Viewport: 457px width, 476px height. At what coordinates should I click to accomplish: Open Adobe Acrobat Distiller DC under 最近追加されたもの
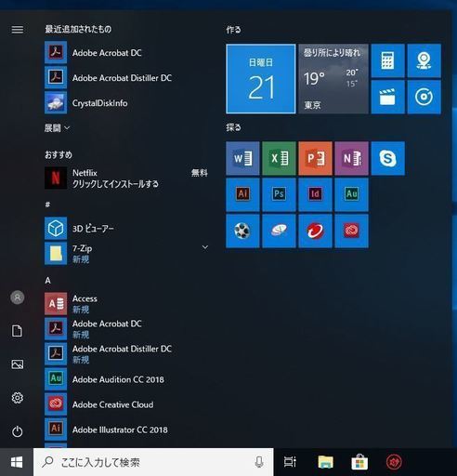click(127, 77)
